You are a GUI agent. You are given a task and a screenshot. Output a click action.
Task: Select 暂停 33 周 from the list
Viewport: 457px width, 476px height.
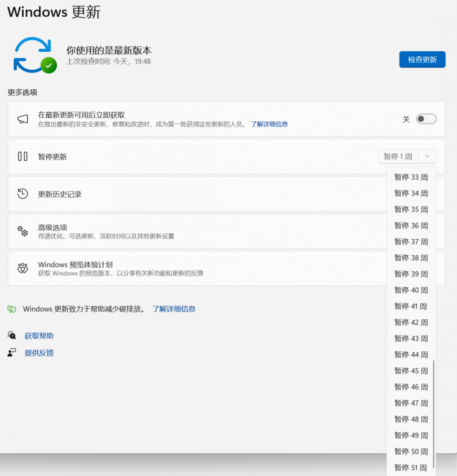[411, 177]
